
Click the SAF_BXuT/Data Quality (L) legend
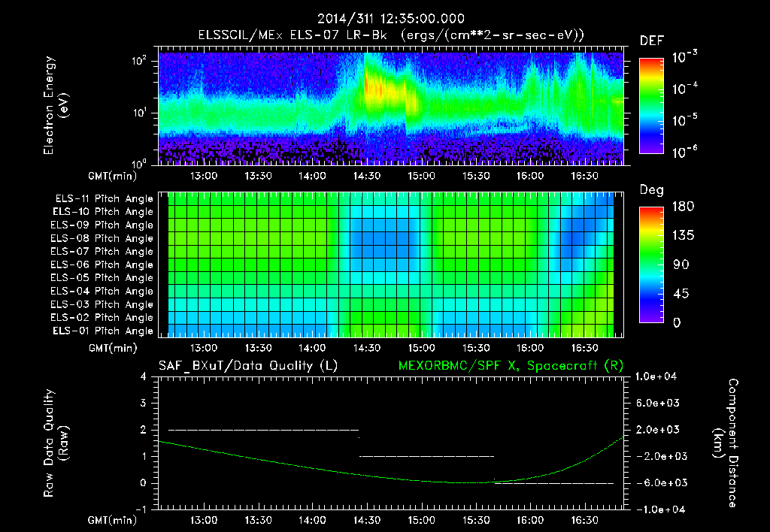248,366
